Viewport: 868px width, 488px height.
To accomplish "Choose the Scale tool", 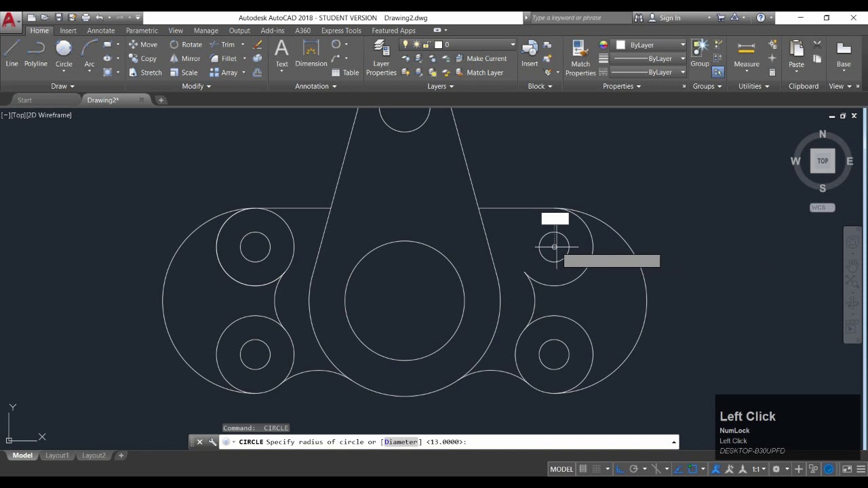I will tap(184, 73).
